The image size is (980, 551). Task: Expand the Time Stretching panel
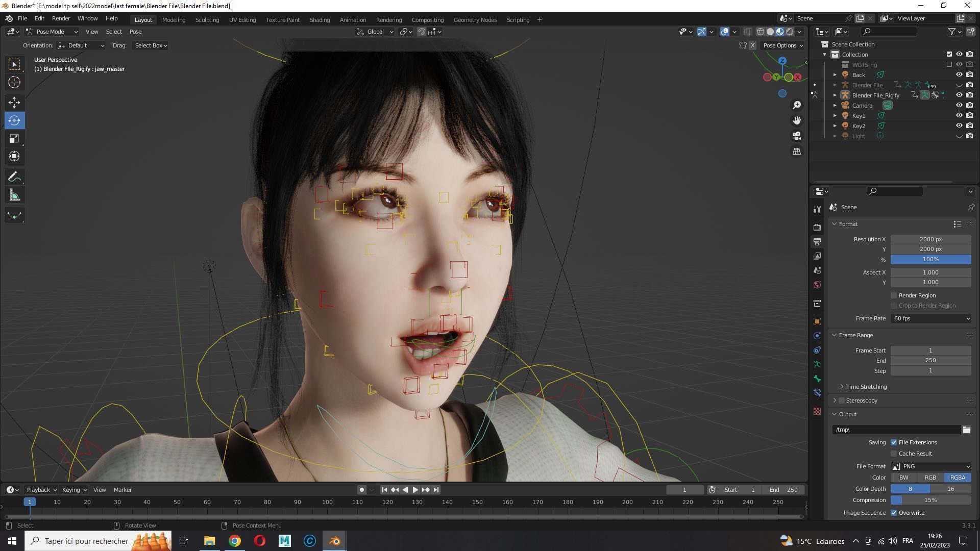coord(866,387)
